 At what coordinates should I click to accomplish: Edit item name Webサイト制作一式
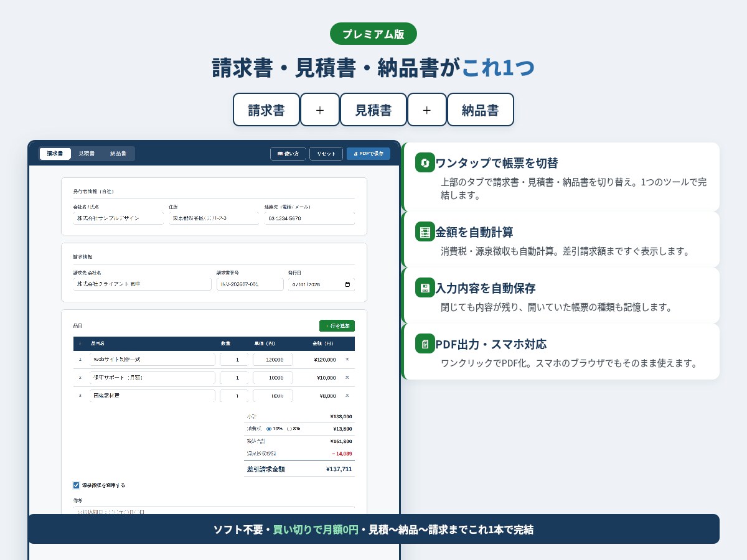(x=153, y=360)
